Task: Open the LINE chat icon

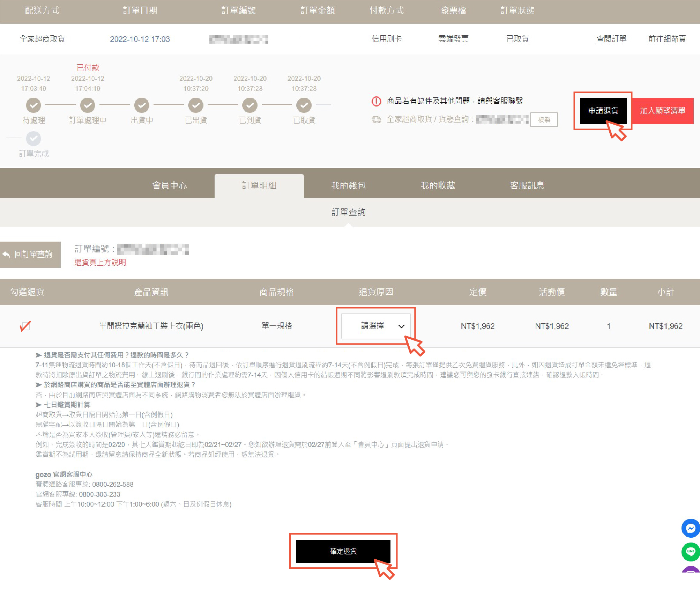Action: [690, 552]
